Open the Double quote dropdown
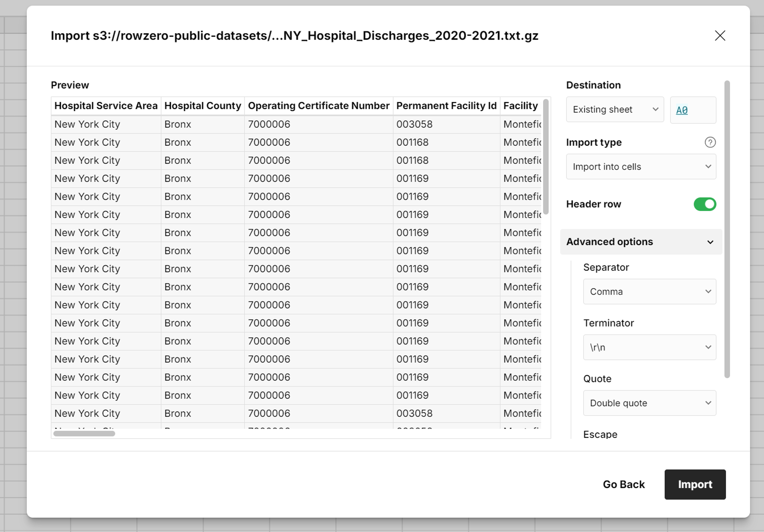The image size is (764, 532). [649, 403]
